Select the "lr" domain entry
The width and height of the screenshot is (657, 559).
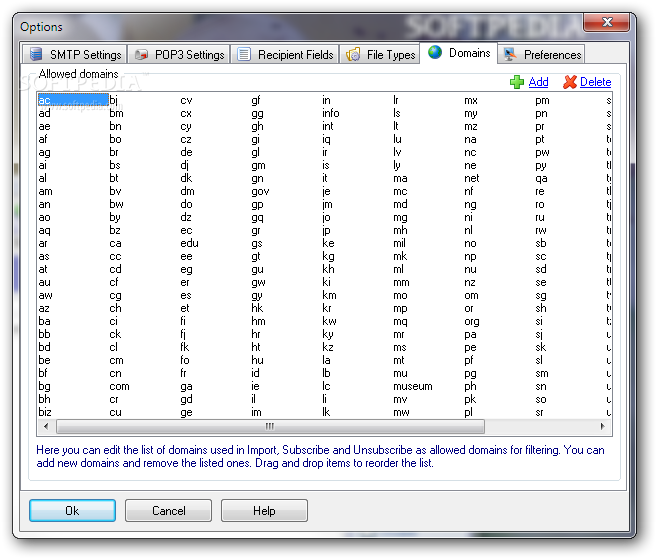(x=396, y=100)
